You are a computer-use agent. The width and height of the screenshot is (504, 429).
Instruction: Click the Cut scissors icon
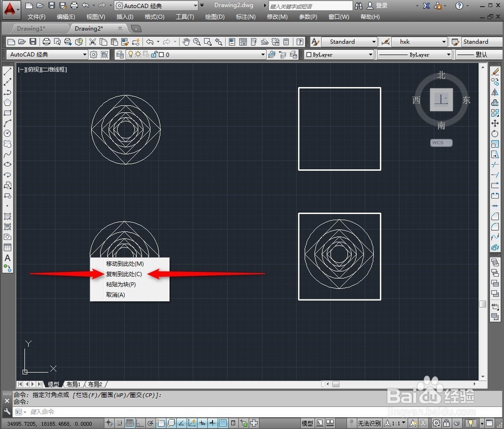click(93, 42)
